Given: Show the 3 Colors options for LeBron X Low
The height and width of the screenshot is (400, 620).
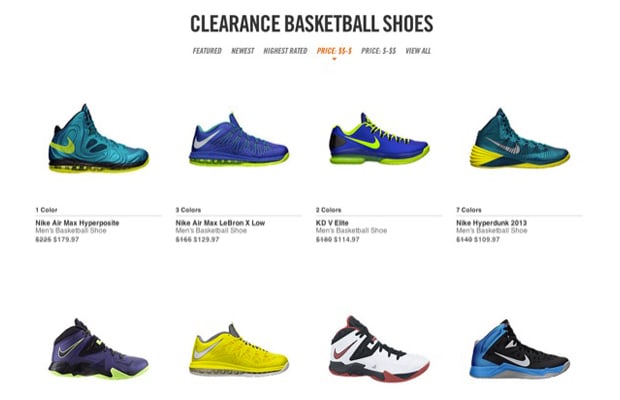Looking at the screenshot, I should [x=188, y=210].
